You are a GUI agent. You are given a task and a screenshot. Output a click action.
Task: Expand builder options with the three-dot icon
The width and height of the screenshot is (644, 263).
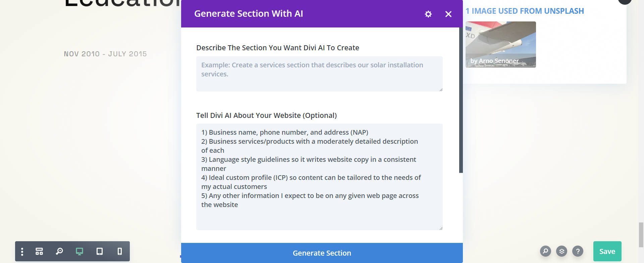[22, 251]
